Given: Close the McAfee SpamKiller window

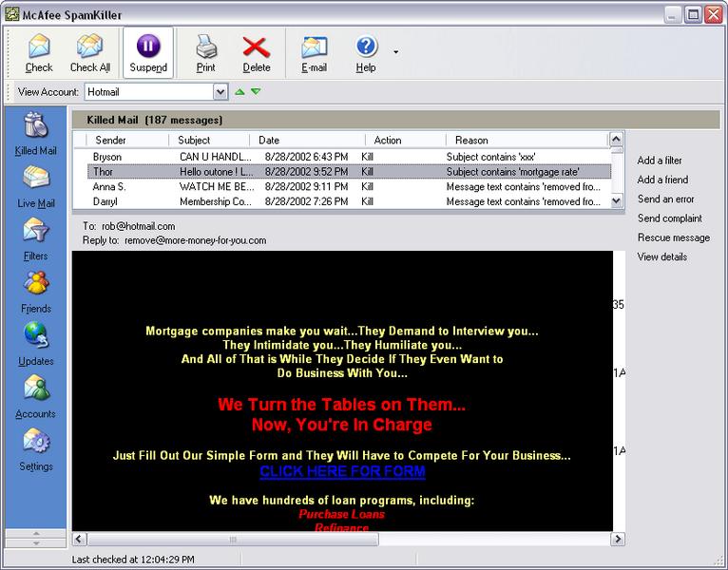Looking at the screenshot, I should 714,15.
